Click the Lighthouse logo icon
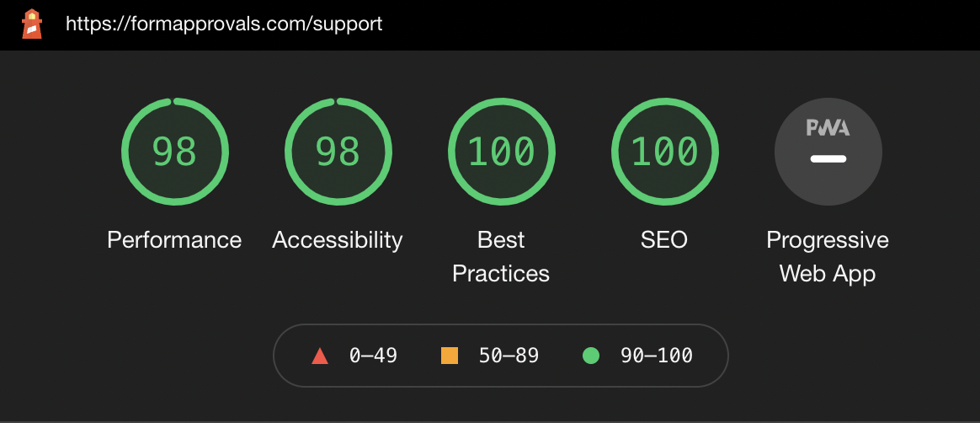The height and width of the screenshot is (423, 980). [32, 24]
